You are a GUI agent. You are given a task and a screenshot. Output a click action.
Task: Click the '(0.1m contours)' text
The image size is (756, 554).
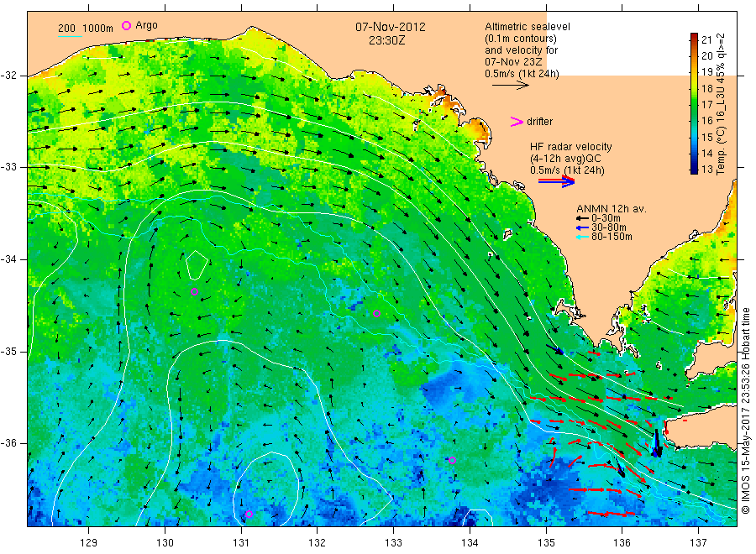pyautogui.click(x=521, y=39)
